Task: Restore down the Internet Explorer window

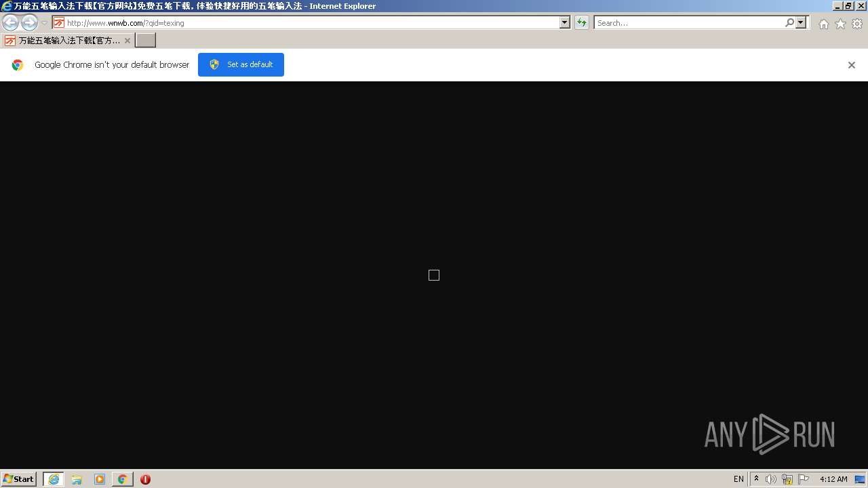Action: (x=848, y=5)
